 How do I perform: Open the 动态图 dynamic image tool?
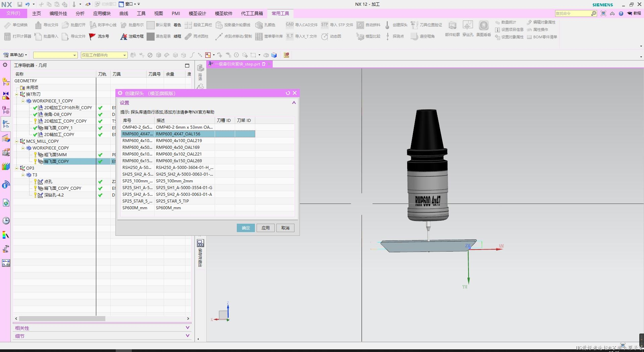[331, 36]
